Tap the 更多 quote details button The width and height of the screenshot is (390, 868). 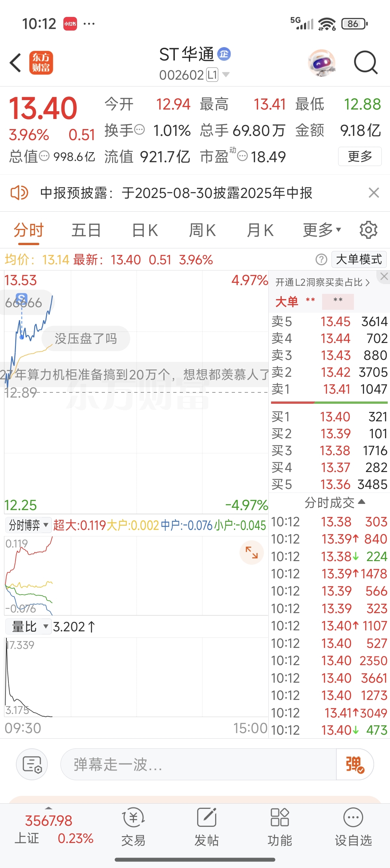[360, 156]
